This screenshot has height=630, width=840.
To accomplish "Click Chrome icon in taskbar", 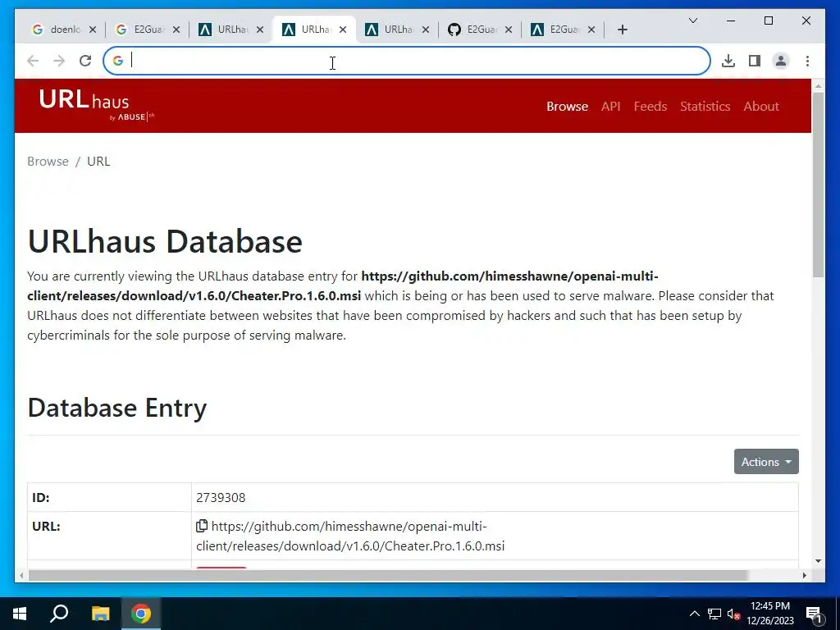I will pos(141,614).
